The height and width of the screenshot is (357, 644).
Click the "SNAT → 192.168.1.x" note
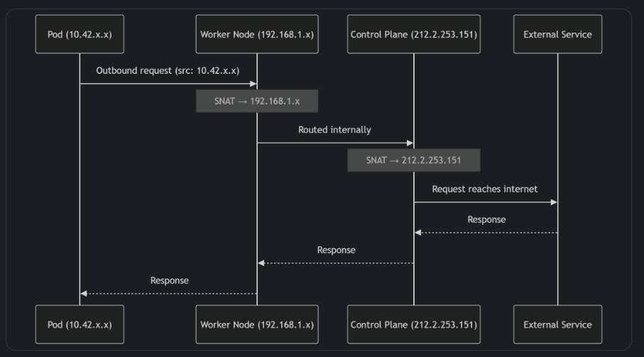pyautogui.click(x=257, y=101)
